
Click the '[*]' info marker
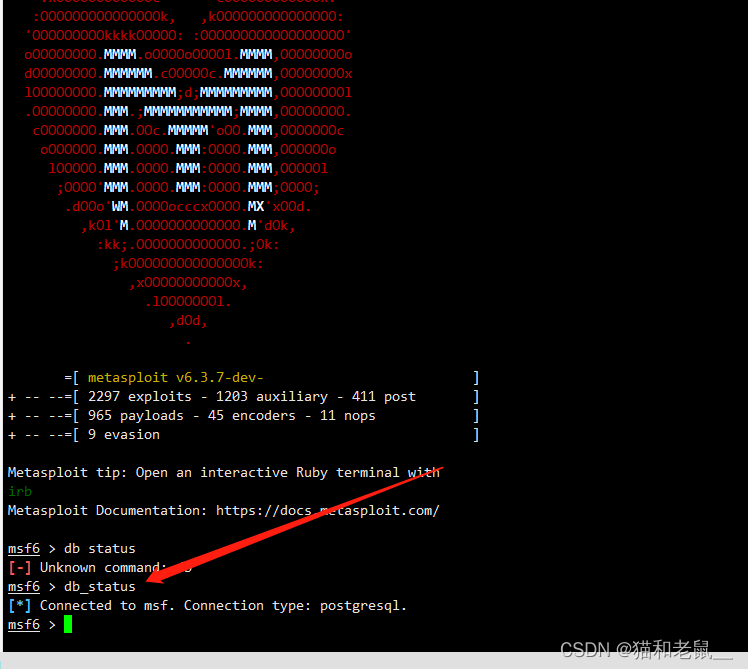20,606
